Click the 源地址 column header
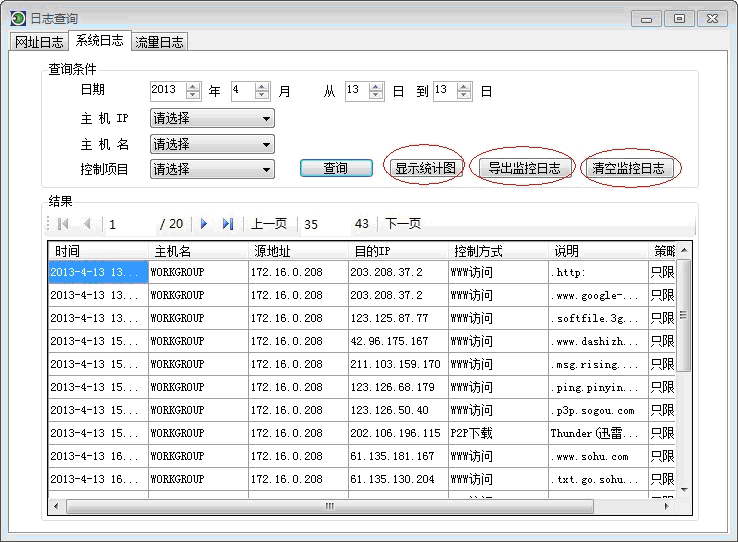Screen dimensions: 738x542 pyautogui.click(x=298, y=251)
